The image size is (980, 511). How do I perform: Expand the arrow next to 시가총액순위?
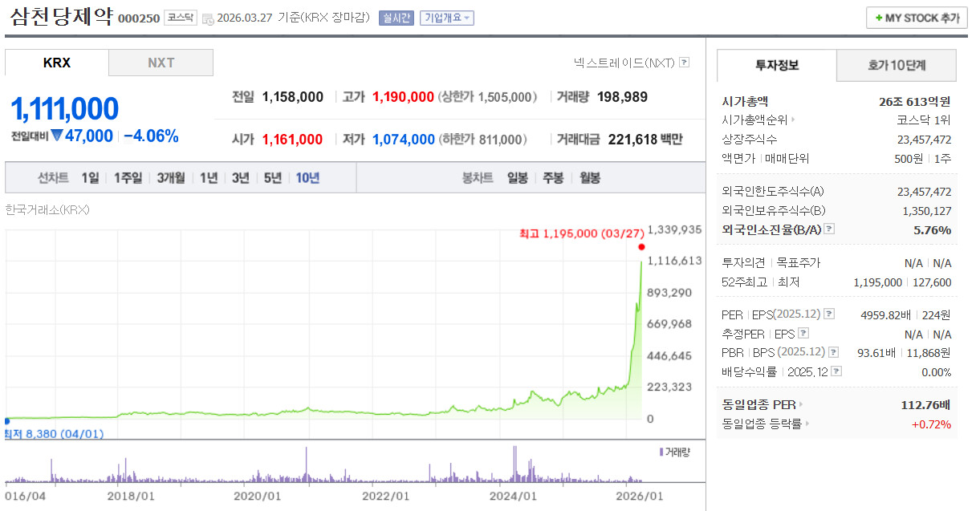point(794,120)
